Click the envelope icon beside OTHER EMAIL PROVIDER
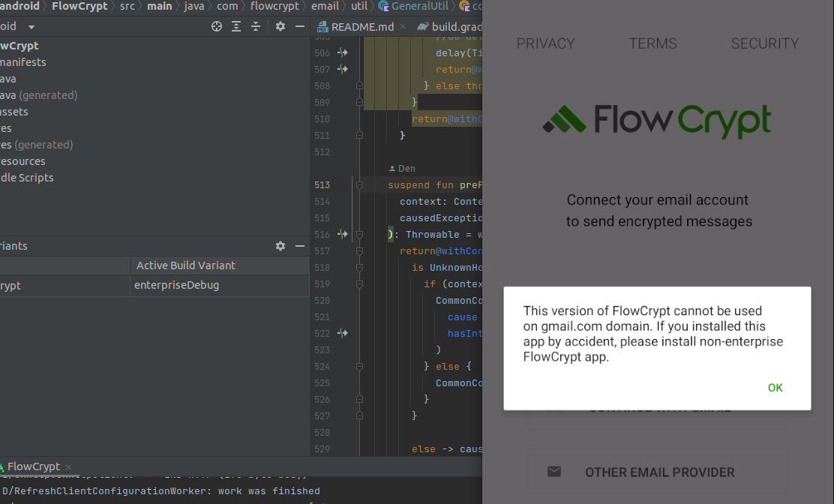Screen dimensions: 834x504 tap(554, 472)
